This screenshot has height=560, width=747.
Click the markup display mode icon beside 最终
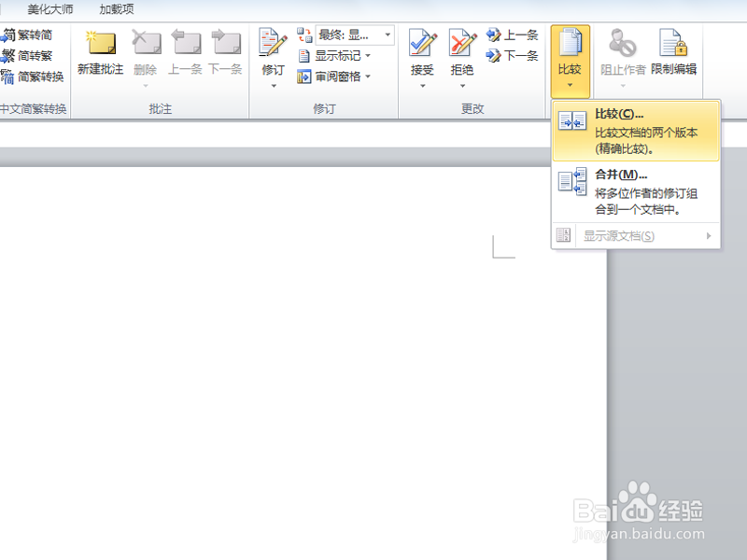coord(304,35)
